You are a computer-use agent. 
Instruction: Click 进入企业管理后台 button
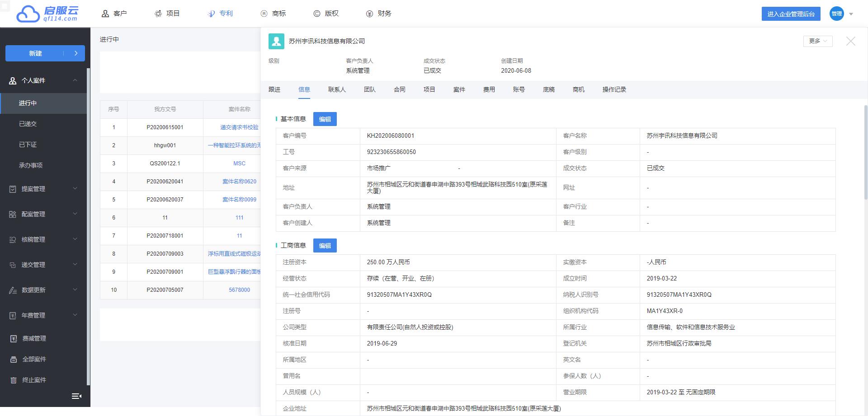[791, 14]
